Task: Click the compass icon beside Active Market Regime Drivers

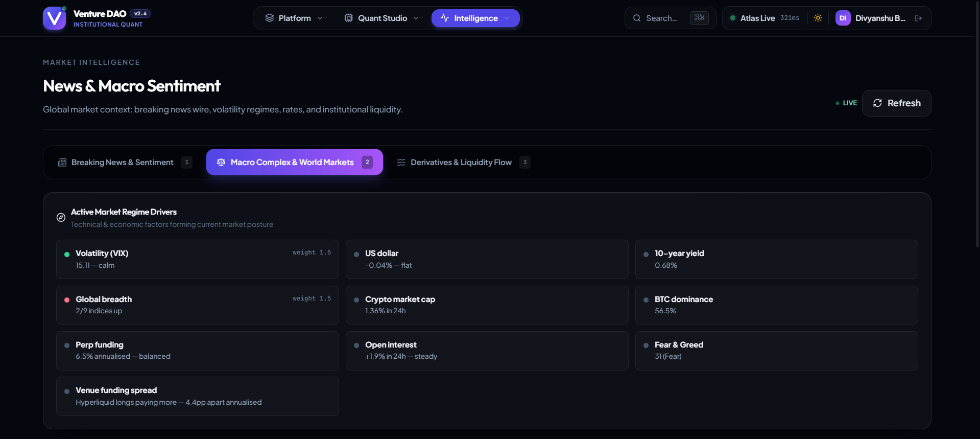Action: point(61,217)
